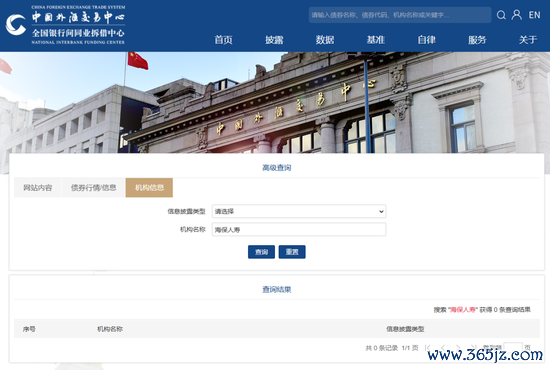Click the 重置 button
The image size is (550, 370).
292,252
